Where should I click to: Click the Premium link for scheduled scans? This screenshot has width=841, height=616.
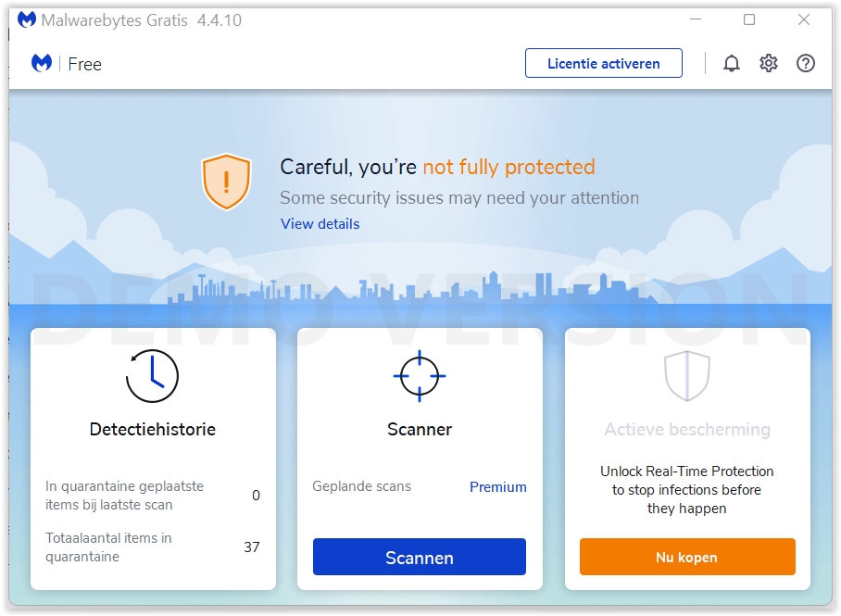pyautogui.click(x=497, y=487)
